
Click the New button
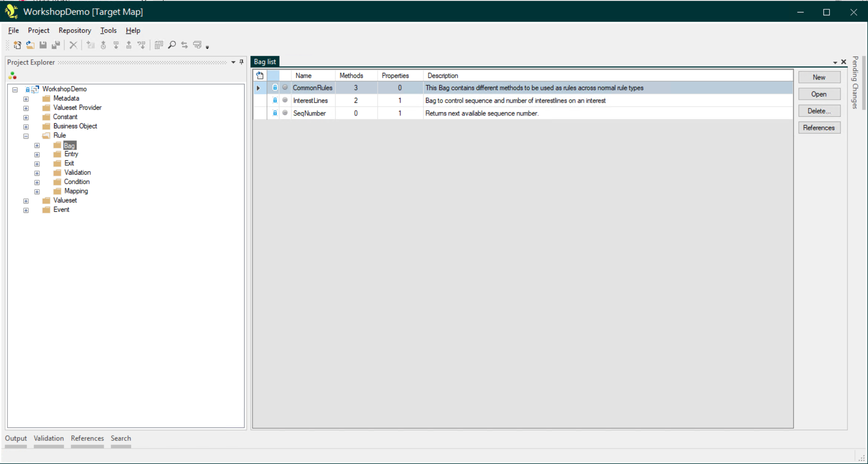point(819,77)
